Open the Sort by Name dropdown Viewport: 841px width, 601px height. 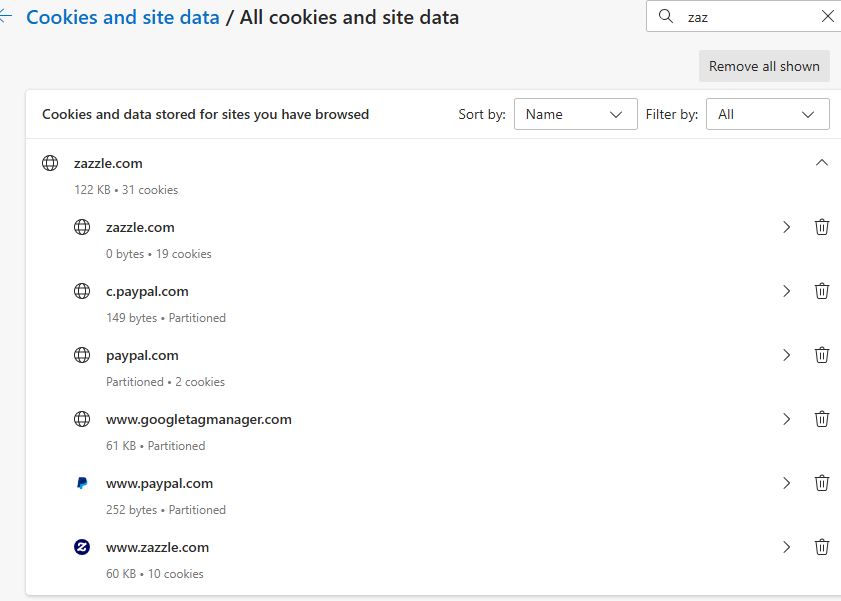pyautogui.click(x=576, y=114)
